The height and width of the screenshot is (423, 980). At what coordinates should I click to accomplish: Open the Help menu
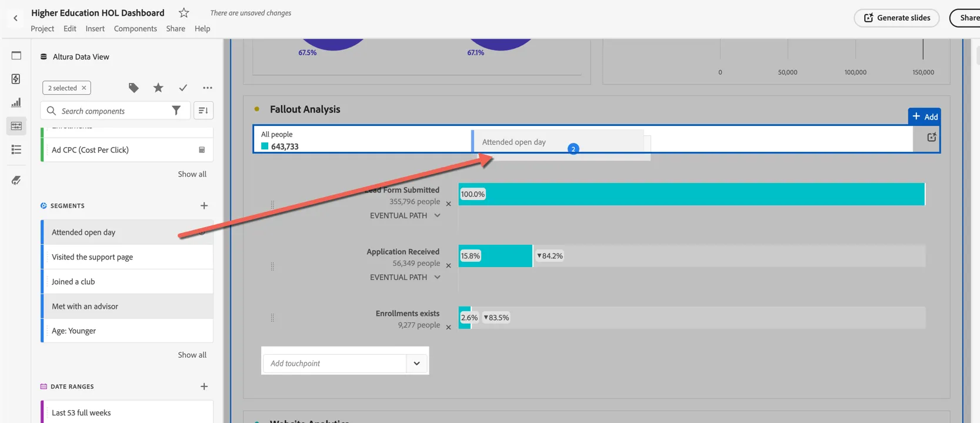coord(202,28)
